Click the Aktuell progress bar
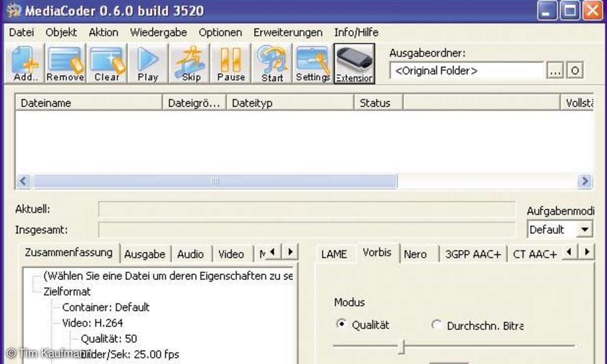Image resolution: width=607 pixels, height=364 pixels. (x=307, y=209)
